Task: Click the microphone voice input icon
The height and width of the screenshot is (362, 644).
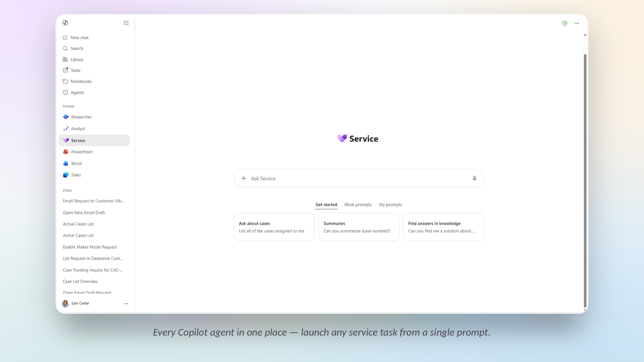Action: click(x=475, y=179)
